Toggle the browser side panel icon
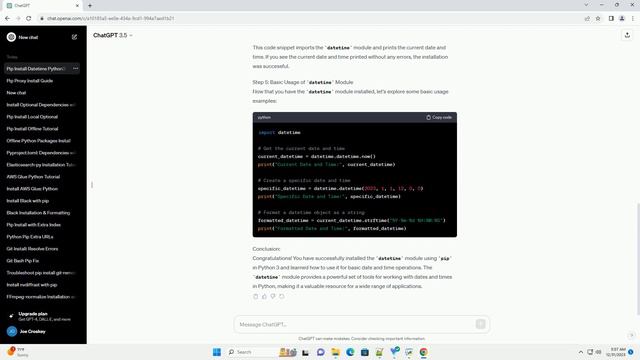This screenshot has height=360, width=640. click(x=611, y=18)
